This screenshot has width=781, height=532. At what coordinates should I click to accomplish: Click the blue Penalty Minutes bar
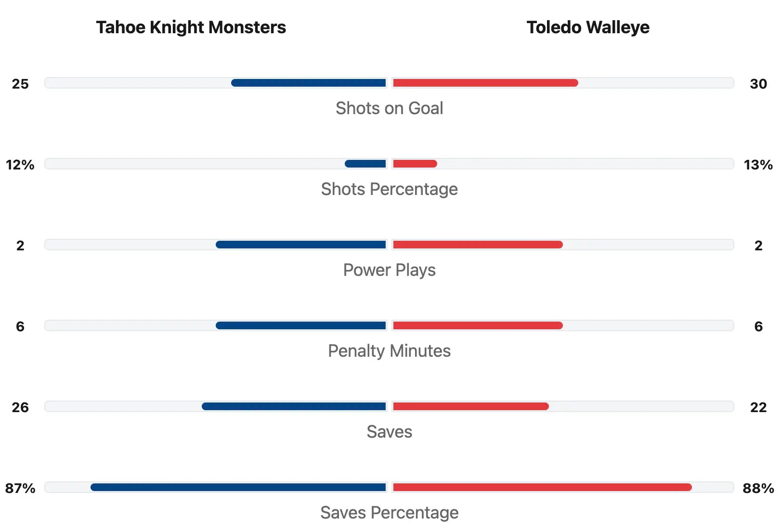[301, 325]
